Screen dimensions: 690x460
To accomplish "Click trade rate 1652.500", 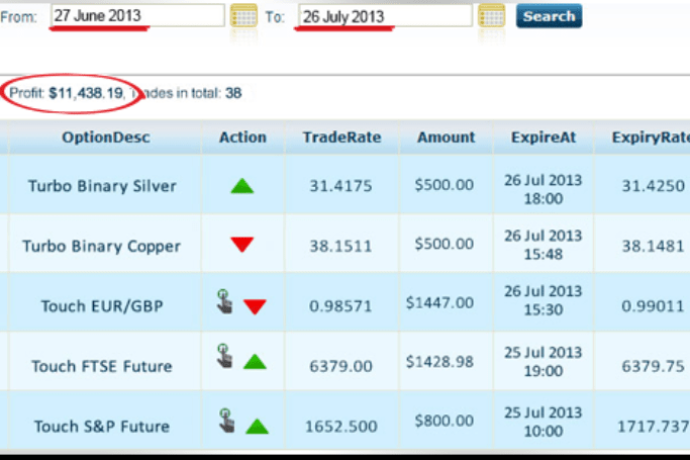I will 341,426.
